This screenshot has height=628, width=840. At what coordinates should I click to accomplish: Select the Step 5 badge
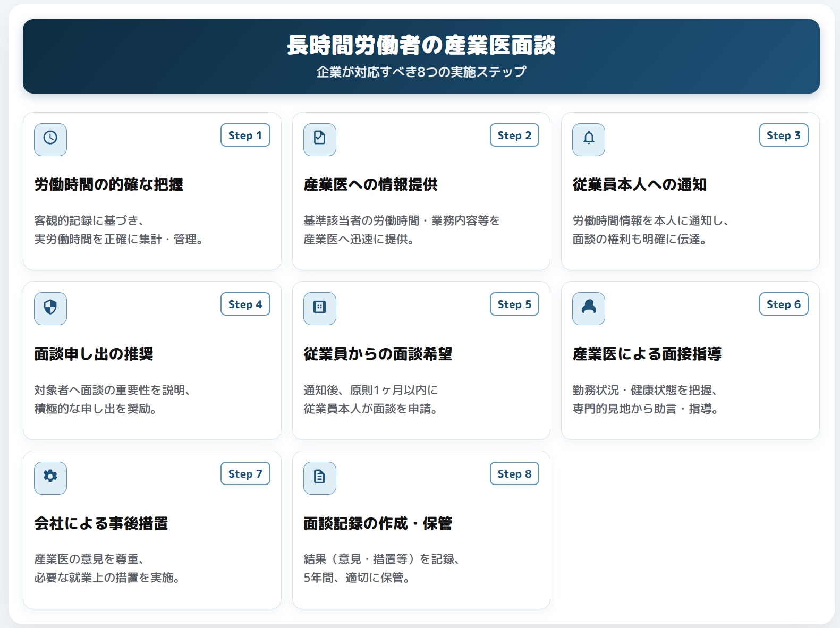tap(514, 304)
